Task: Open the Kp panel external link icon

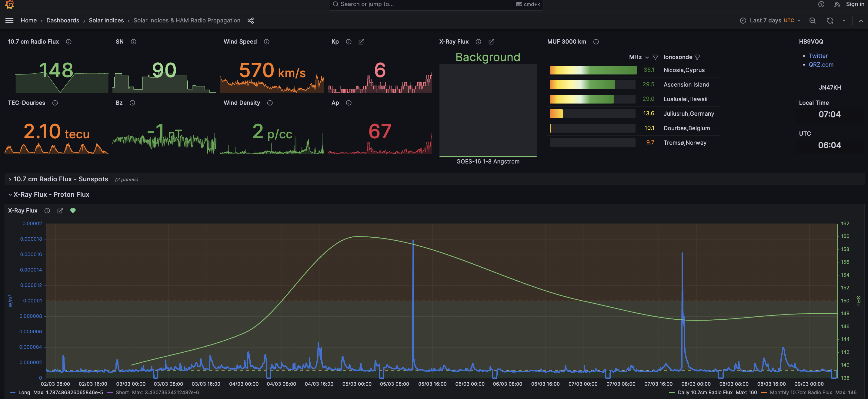Action: point(361,42)
